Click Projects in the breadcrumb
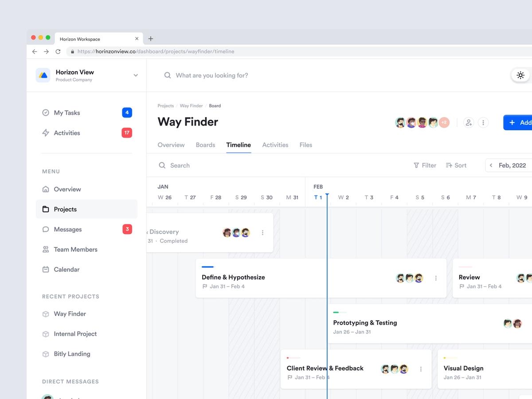532x399 pixels. point(165,106)
